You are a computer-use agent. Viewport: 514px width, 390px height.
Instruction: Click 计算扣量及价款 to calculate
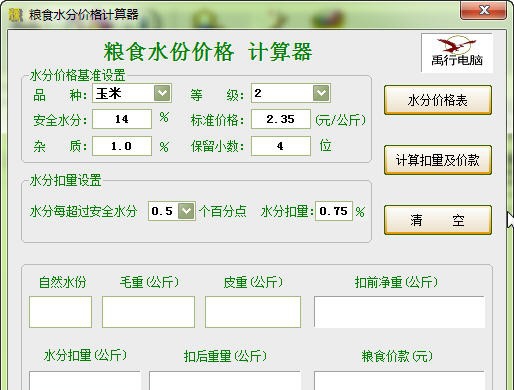tap(438, 160)
